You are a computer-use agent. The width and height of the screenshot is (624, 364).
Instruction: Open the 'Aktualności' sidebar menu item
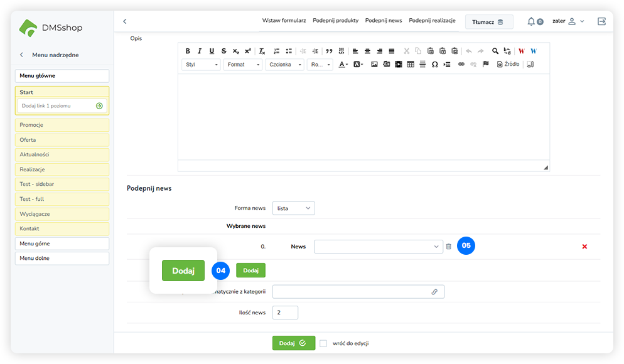pyautogui.click(x=62, y=154)
